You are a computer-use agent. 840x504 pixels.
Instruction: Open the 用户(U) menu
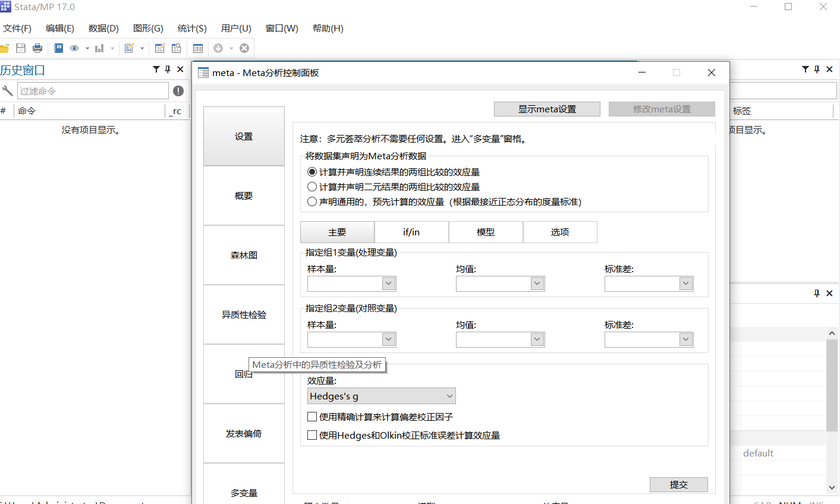pyautogui.click(x=236, y=28)
